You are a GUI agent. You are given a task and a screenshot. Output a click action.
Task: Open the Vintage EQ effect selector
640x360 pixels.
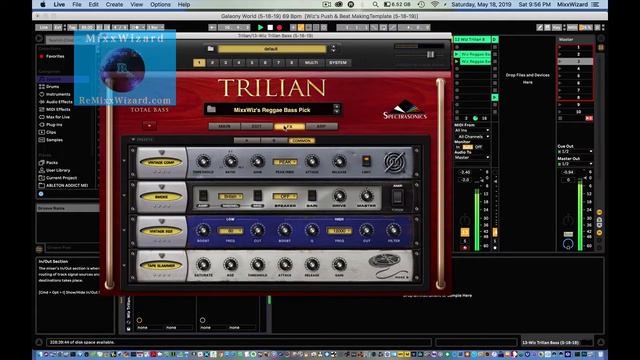pyautogui.click(x=161, y=231)
